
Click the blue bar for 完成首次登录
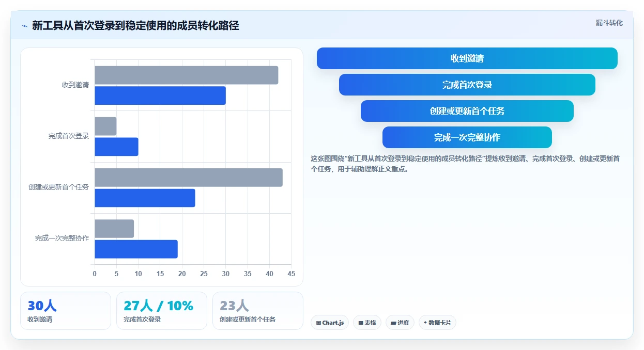coord(116,147)
